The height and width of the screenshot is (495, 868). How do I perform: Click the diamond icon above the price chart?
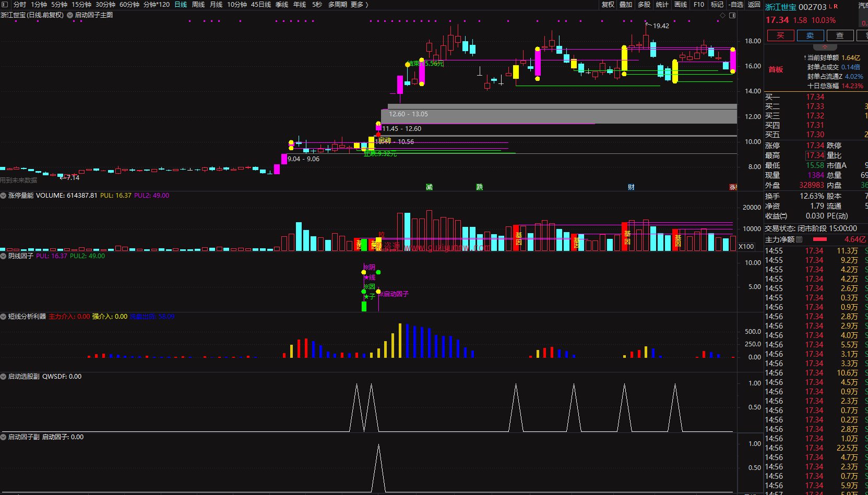[x=723, y=16]
